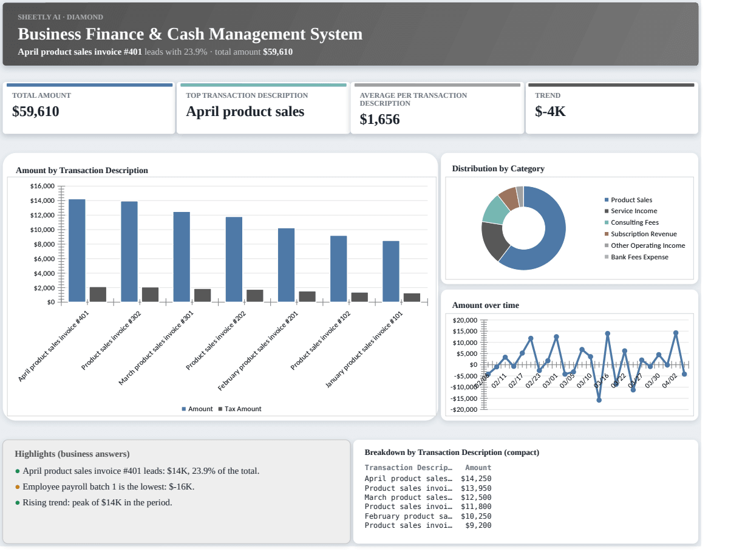Viewport: 745px width, 560px height.
Task: Click the Highlights (business answers) heading
Action: pos(72,454)
